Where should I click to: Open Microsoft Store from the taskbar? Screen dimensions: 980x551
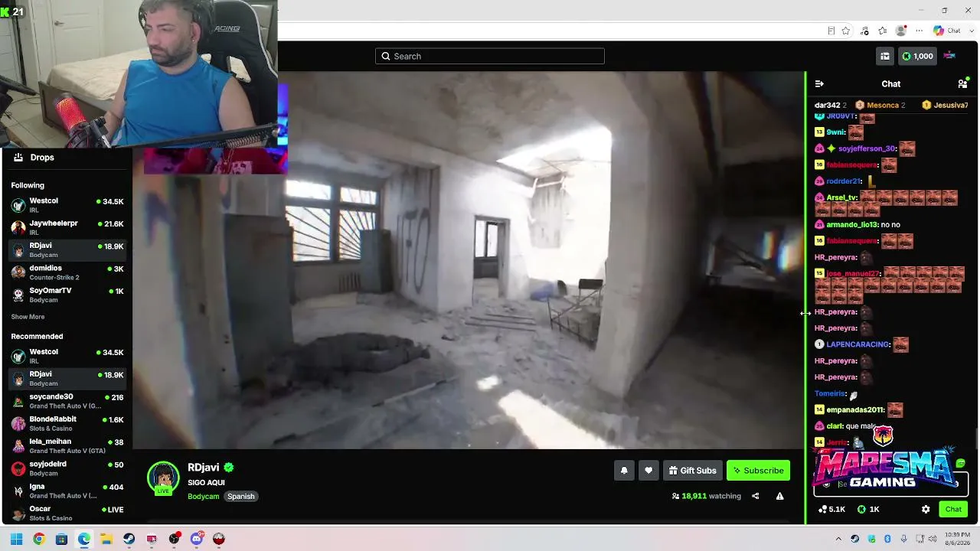pos(61,539)
